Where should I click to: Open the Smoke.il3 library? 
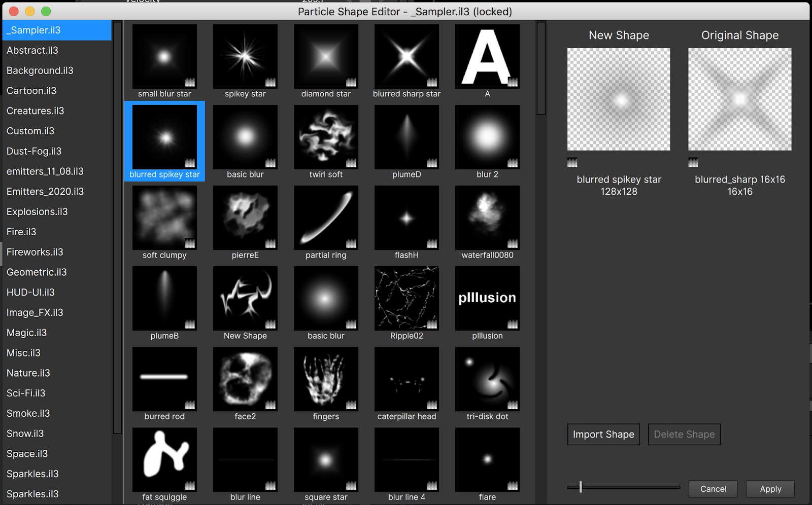coord(28,413)
